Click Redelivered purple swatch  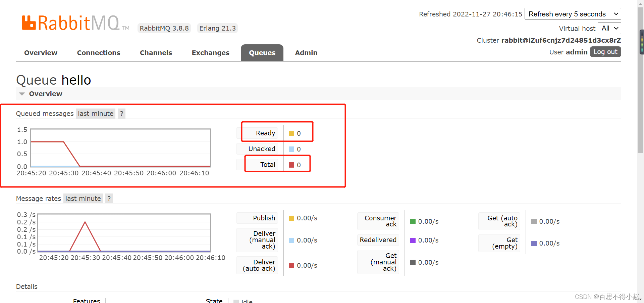point(413,240)
